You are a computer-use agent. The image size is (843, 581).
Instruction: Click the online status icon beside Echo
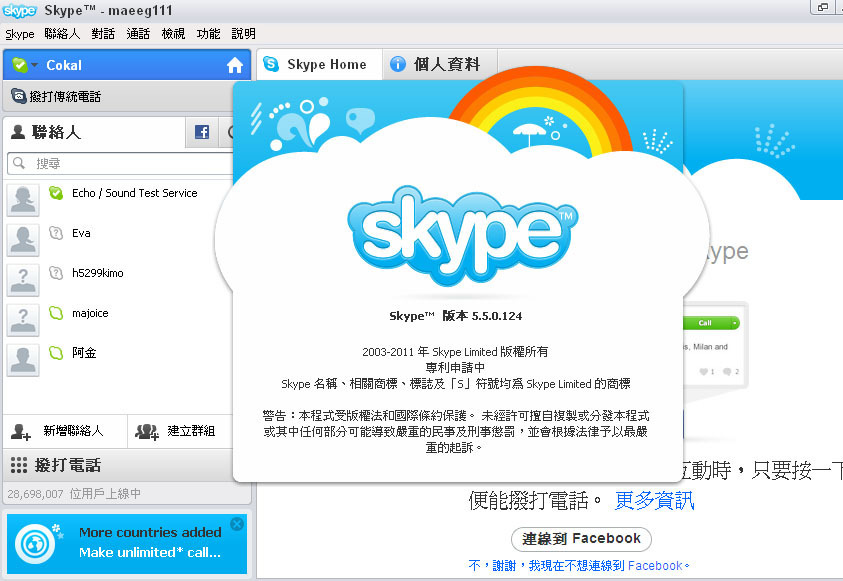(x=56, y=192)
